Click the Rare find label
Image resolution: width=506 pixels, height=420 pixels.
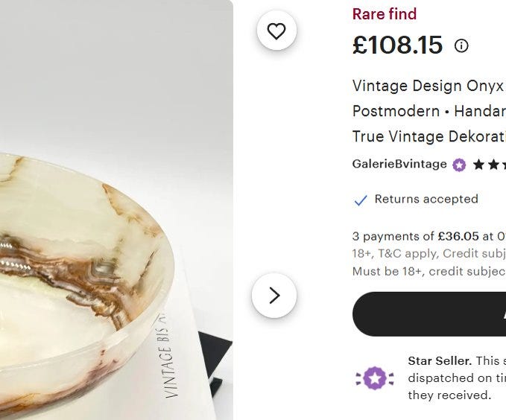[x=385, y=14]
